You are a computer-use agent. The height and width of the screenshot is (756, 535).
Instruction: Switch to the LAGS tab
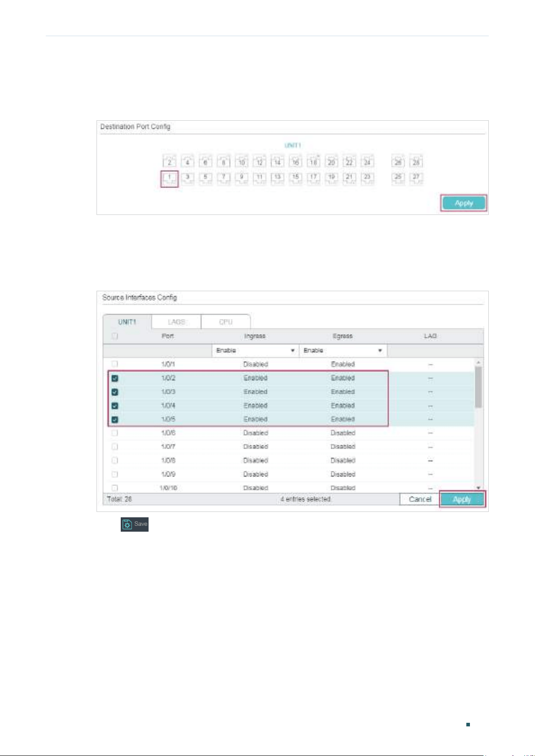point(176,322)
